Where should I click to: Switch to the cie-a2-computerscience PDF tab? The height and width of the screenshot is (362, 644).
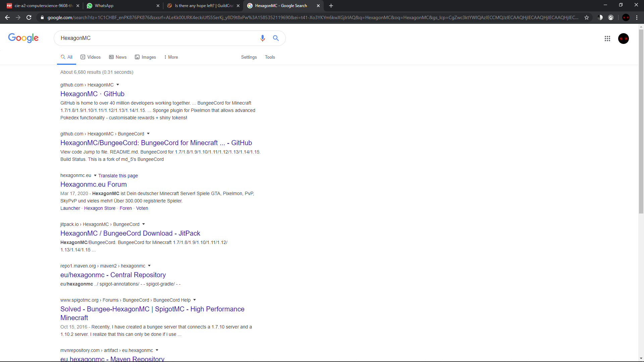42,6
